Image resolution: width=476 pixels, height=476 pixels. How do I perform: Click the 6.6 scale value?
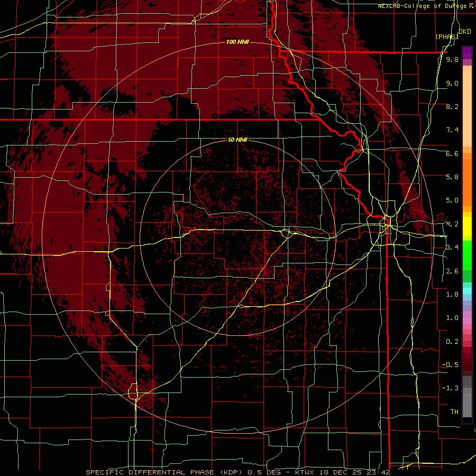tap(452, 153)
